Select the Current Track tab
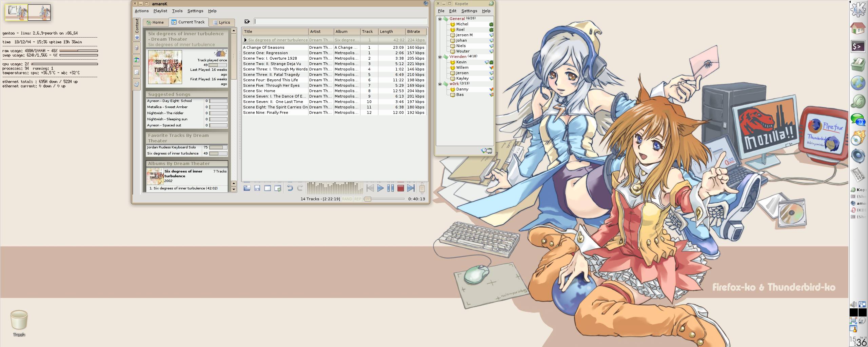This screenshot has width=868, height=347. 188,22
